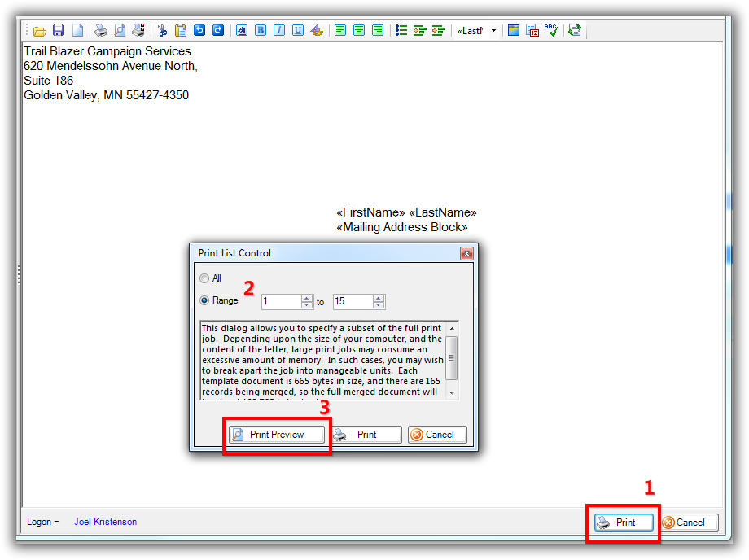The image size is (749, 560).
Task: Decrease the range end value with down arrow
Action: click(379, 305)
